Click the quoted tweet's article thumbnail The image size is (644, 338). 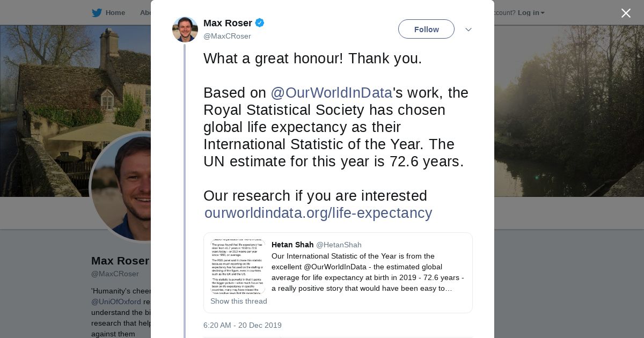(238, 267)
